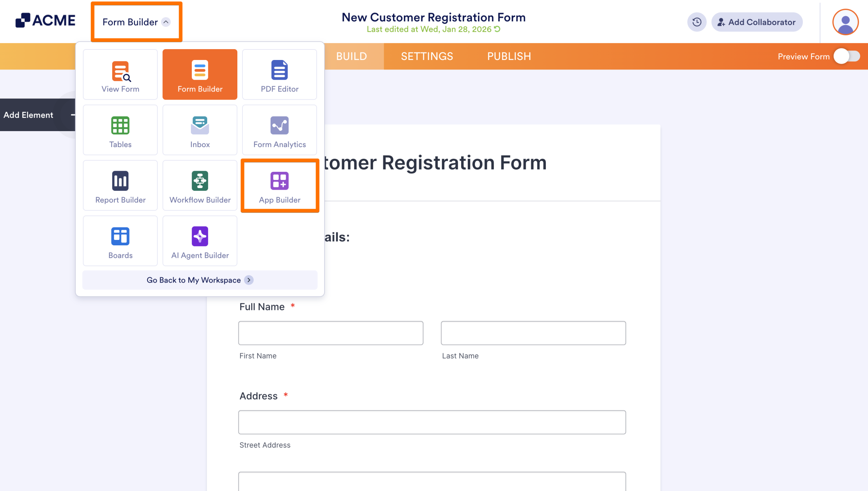Click the First Name input field

[331, 333]
